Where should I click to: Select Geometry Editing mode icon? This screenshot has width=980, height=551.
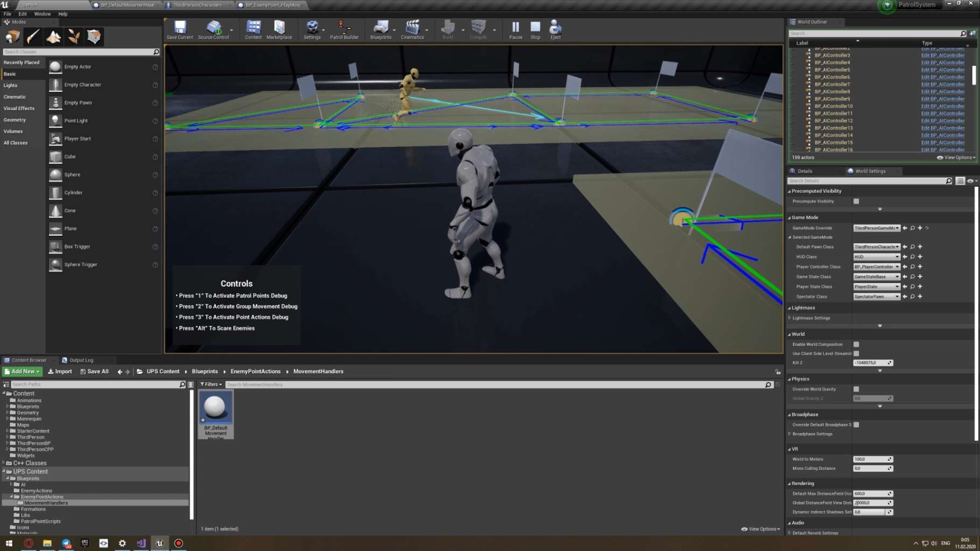(x=94, y=37)
